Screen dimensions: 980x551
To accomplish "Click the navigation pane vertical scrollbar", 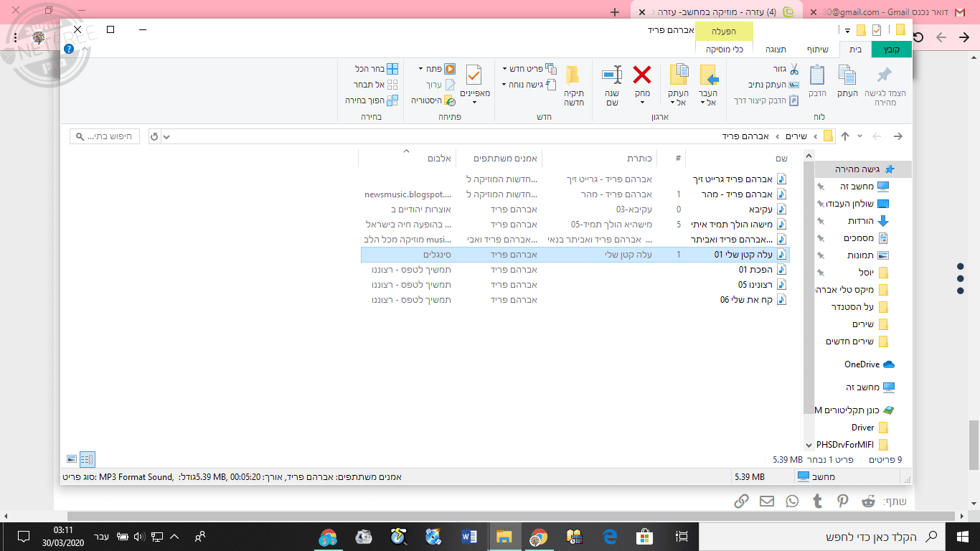I will 809,287.
